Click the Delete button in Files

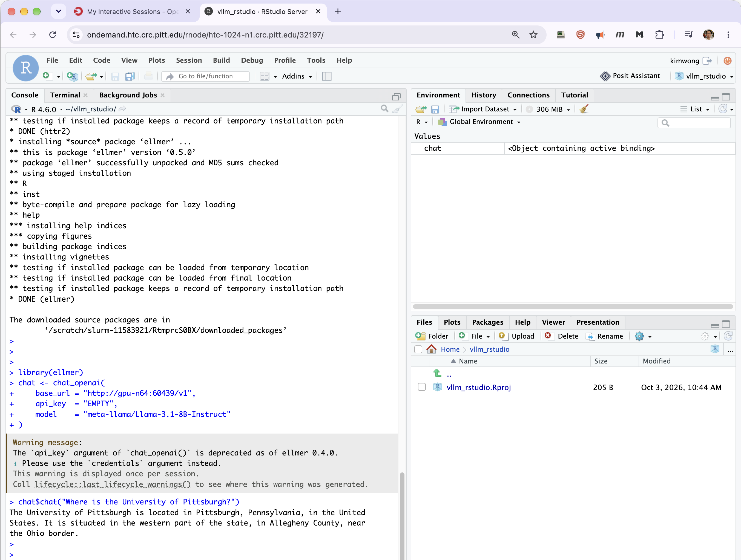[561, 336]
